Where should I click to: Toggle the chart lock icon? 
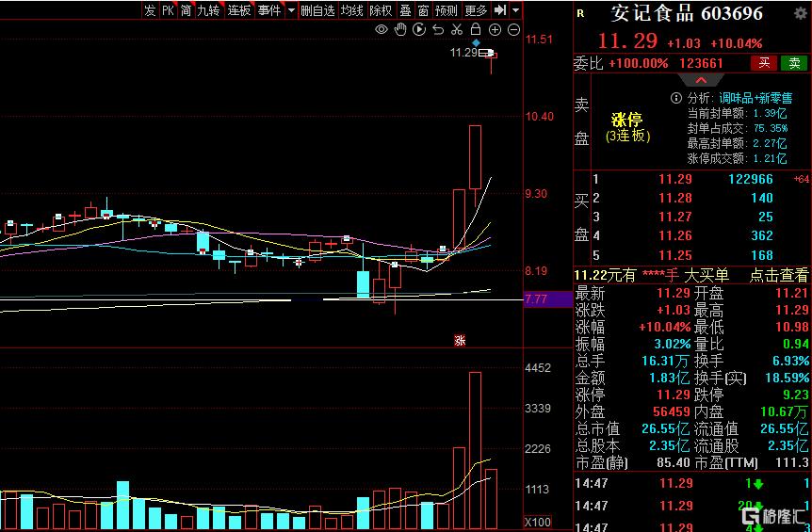coord(476,29)
